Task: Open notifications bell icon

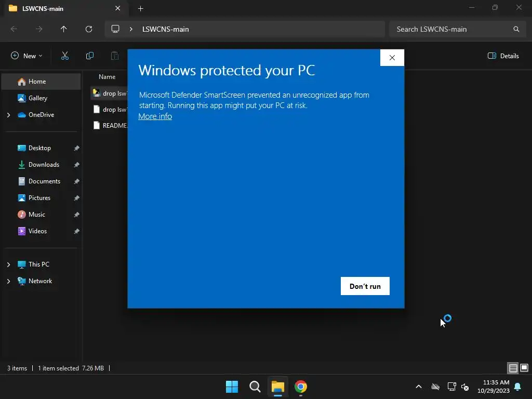Action: 518,387
